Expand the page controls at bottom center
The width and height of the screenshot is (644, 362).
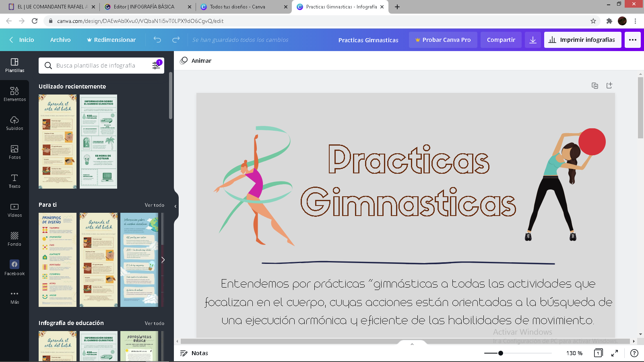click(x=412, y=344)
